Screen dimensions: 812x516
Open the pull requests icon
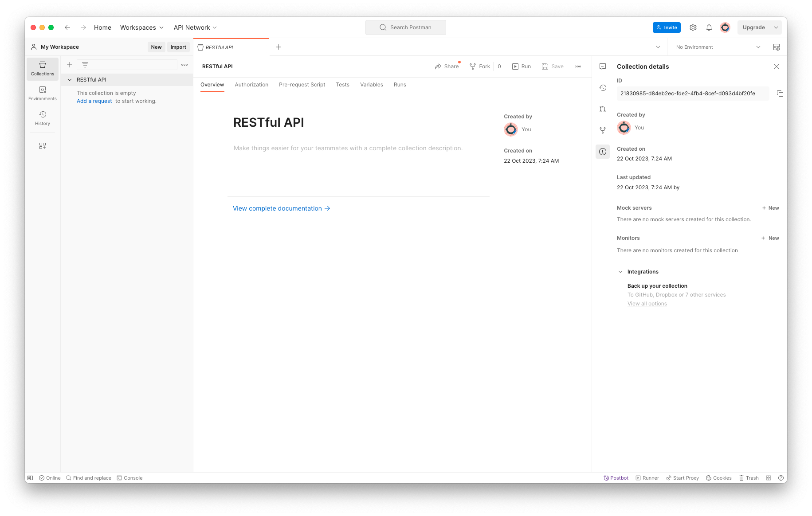pyautogui.click(x=603, y=109)
